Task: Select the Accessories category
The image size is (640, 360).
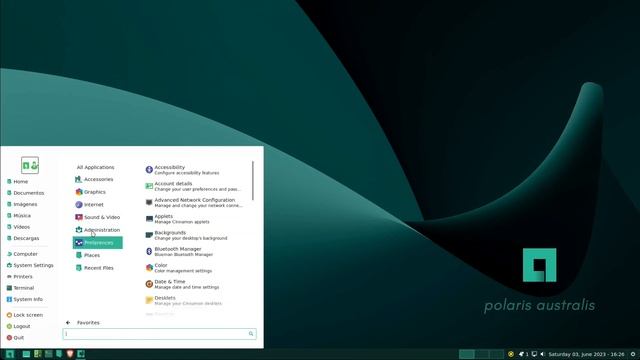Action: pos(94,179)
